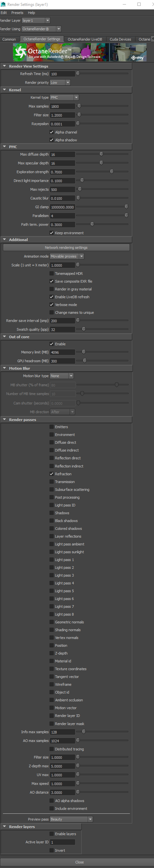Open the Presets menu
Image resolution: width=154 pixels, height=868 pixels.
[17, 12]
